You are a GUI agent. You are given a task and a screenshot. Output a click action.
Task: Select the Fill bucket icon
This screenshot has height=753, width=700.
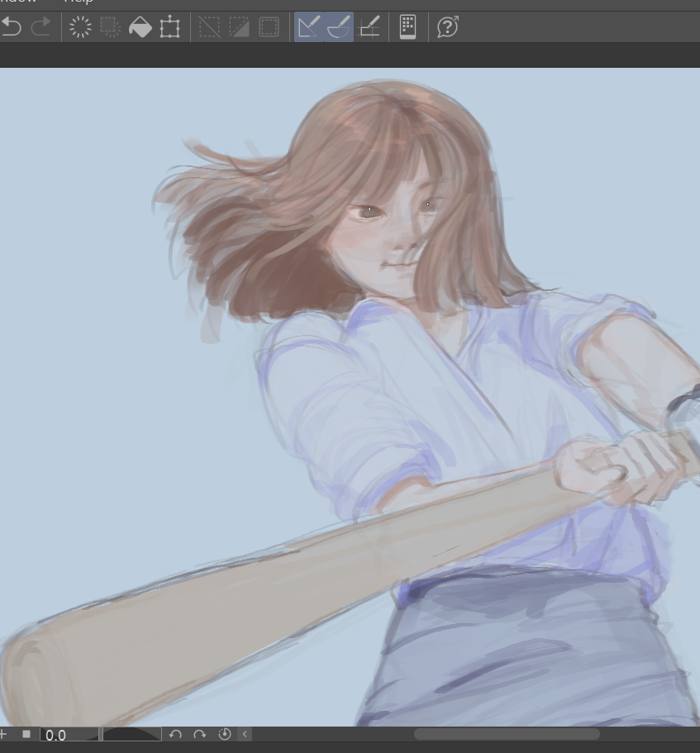point(140,27)
